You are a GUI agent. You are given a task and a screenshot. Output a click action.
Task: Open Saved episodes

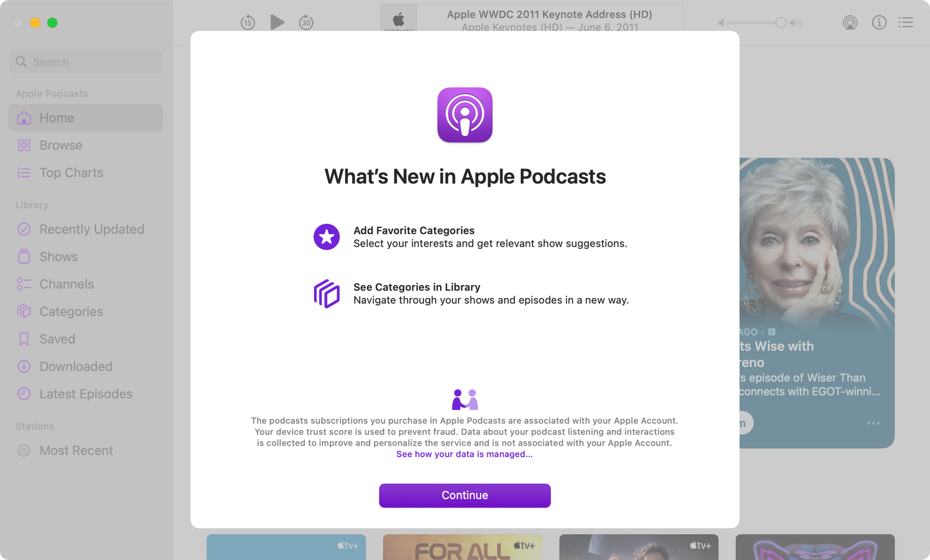86,339
